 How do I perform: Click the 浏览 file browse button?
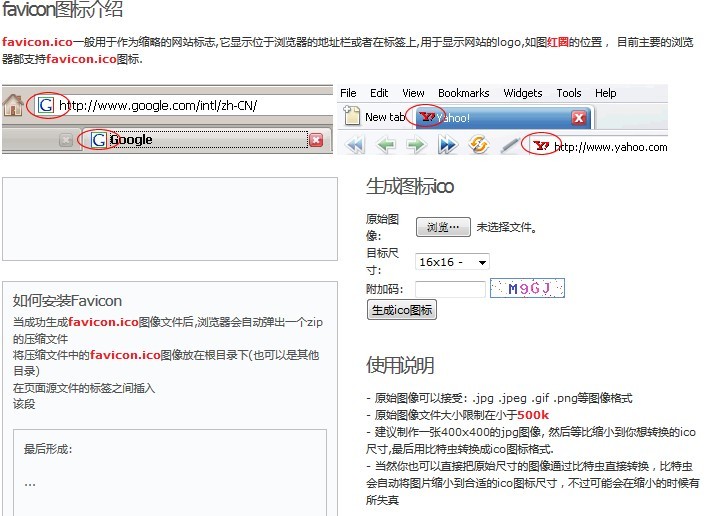(x=443, y=227)
